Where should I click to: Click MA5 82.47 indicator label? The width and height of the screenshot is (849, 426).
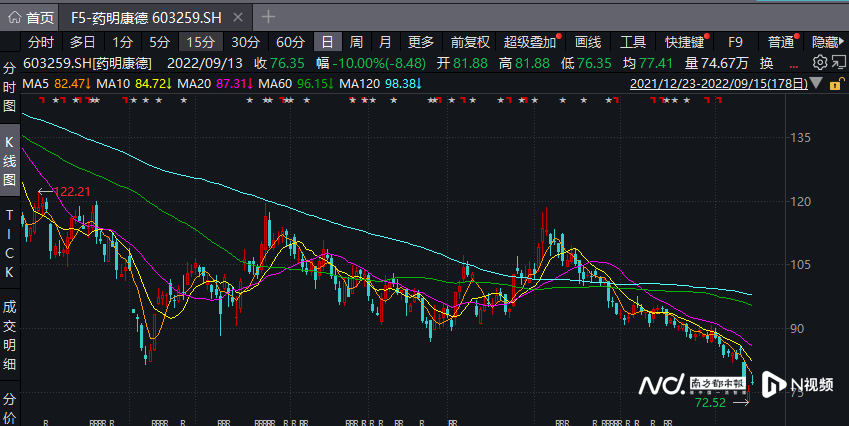point(57,84)
